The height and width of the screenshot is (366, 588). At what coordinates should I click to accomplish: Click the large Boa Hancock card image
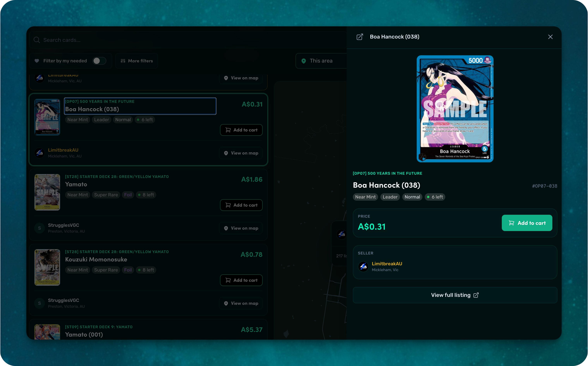coord(455,109)
